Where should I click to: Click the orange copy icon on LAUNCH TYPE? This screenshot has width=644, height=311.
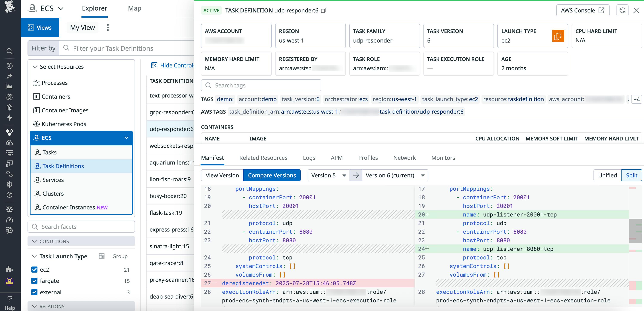point(558,36)
